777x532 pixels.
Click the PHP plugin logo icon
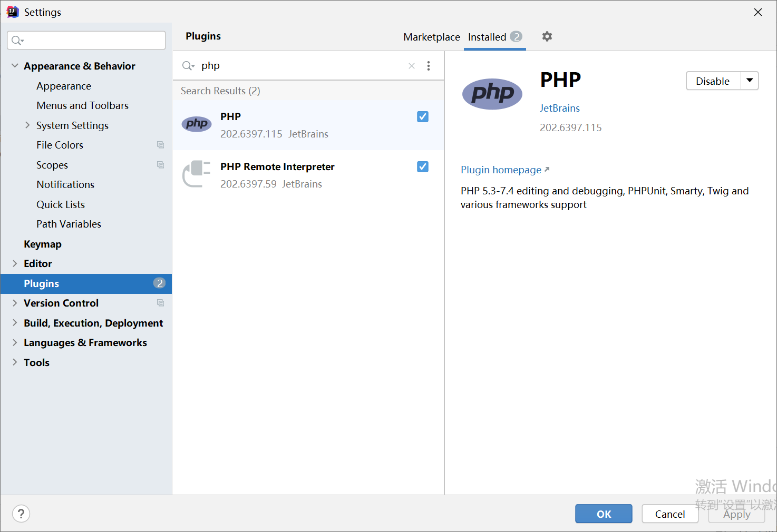click(492, 94)
